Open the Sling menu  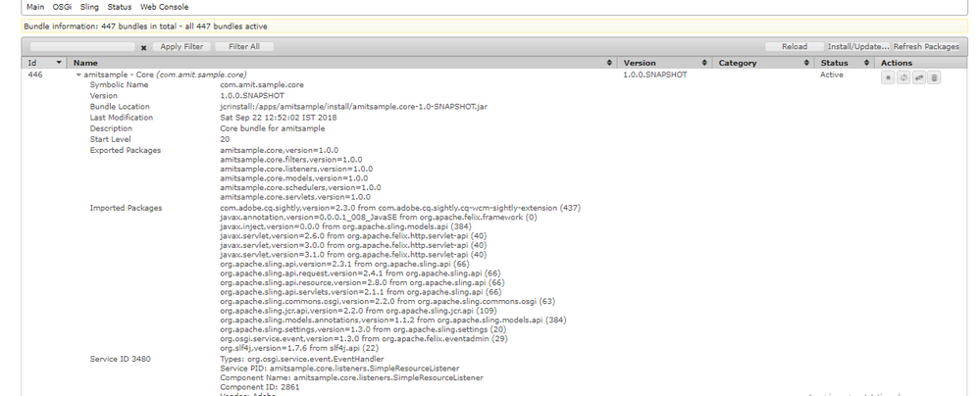pos(89,7)
